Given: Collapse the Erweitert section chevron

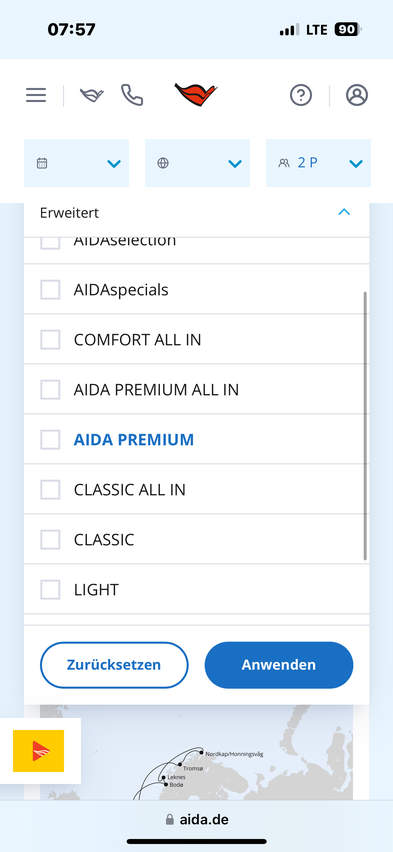Looking at the screenshot, I should tap(344, 212).
